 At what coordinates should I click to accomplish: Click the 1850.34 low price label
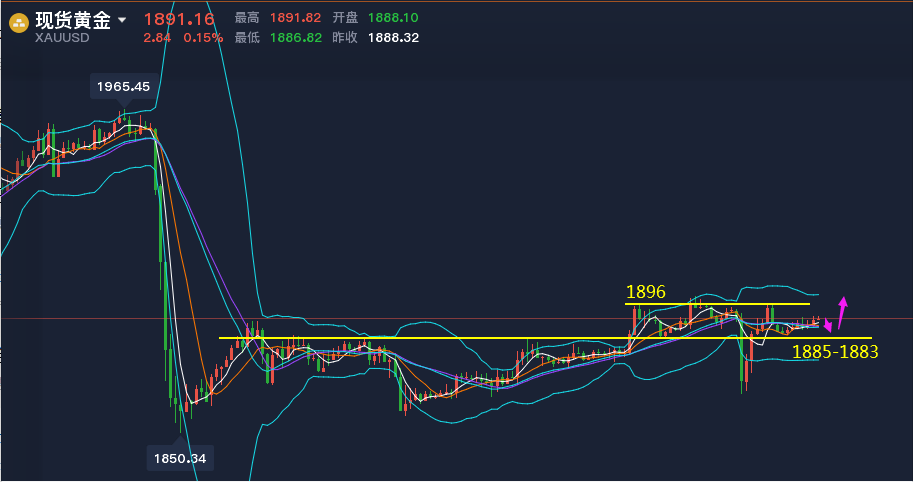tap(180, 459)
